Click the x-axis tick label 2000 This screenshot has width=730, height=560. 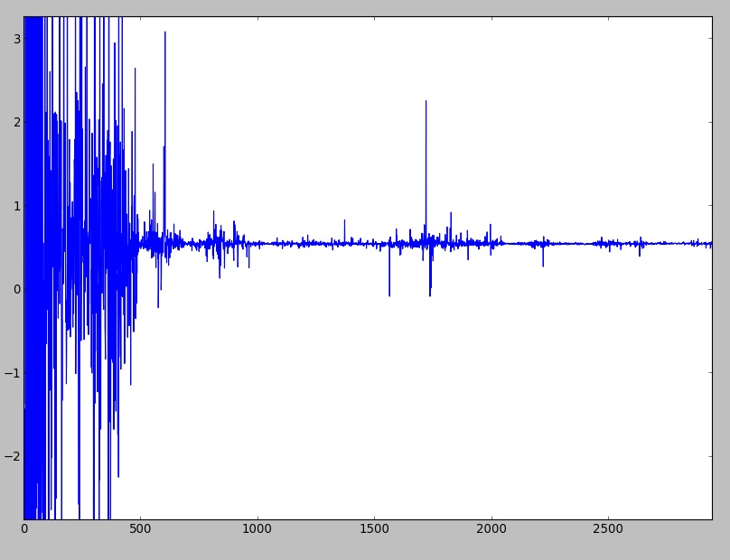(x=491, y=529)
